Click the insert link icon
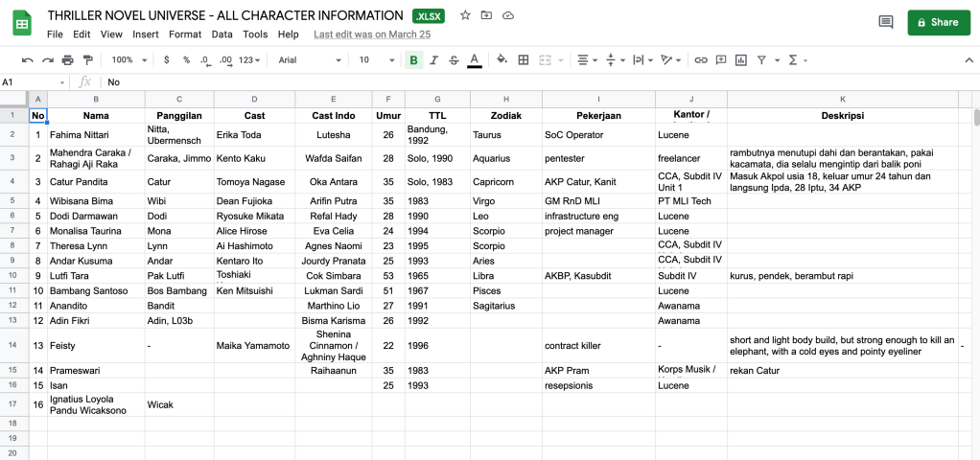Screen dimensions: 980x460 (x=701, y=59)
